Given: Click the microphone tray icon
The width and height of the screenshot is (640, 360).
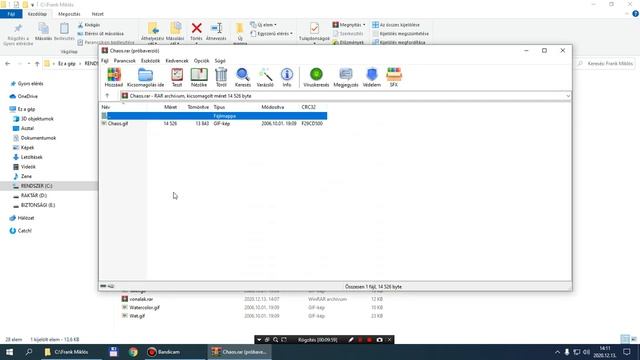Looking at the screenshot, I should click(567, 352).
